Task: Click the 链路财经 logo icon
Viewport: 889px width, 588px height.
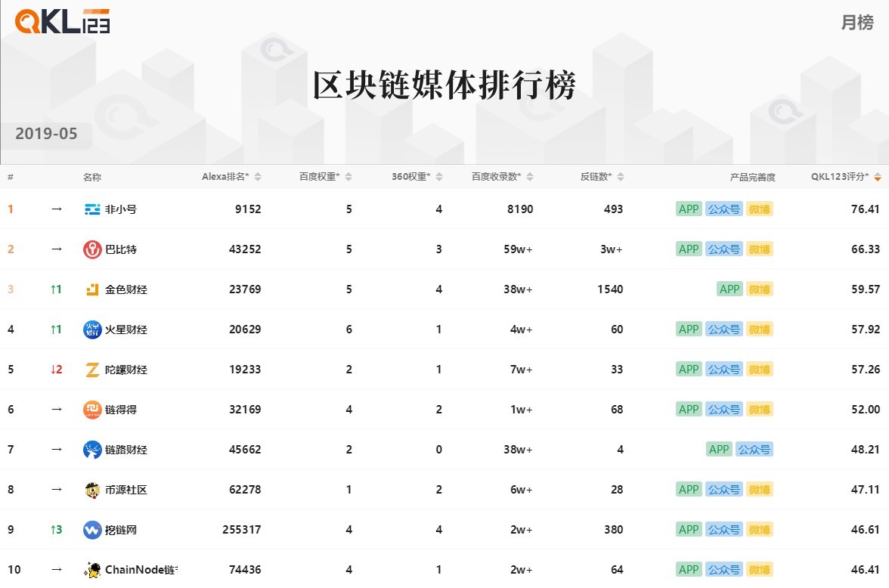Action: click(x=92, y=450)
